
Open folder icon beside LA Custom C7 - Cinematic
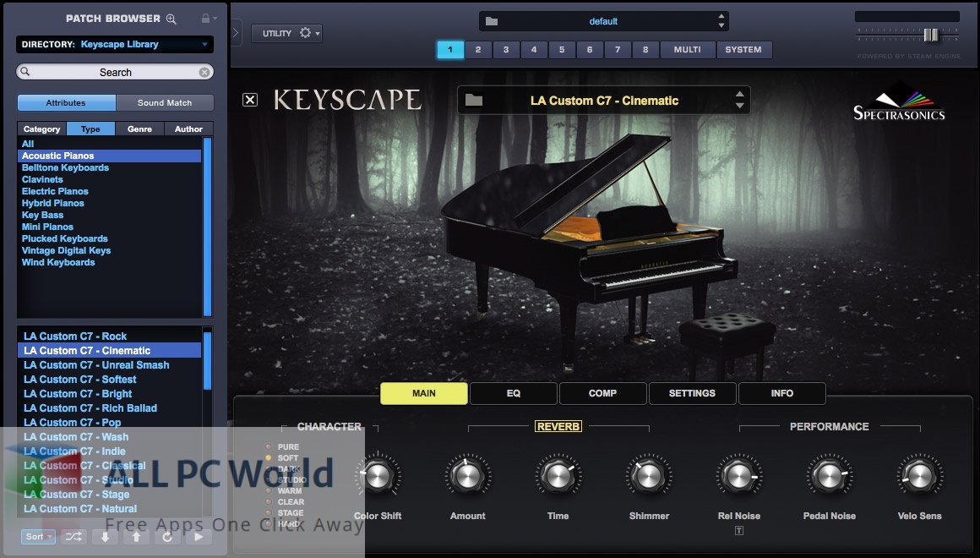pos(474,100)
